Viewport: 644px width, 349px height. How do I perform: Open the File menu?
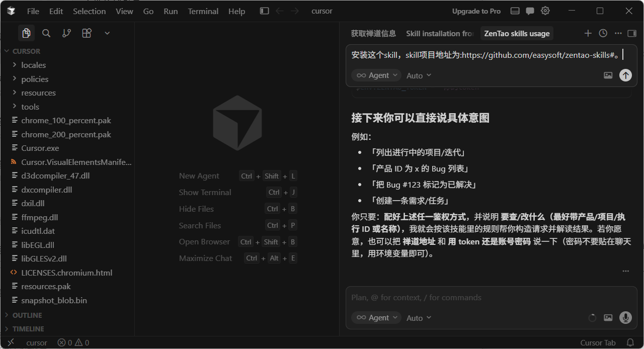pyautogui.click(x=33, y=11)
